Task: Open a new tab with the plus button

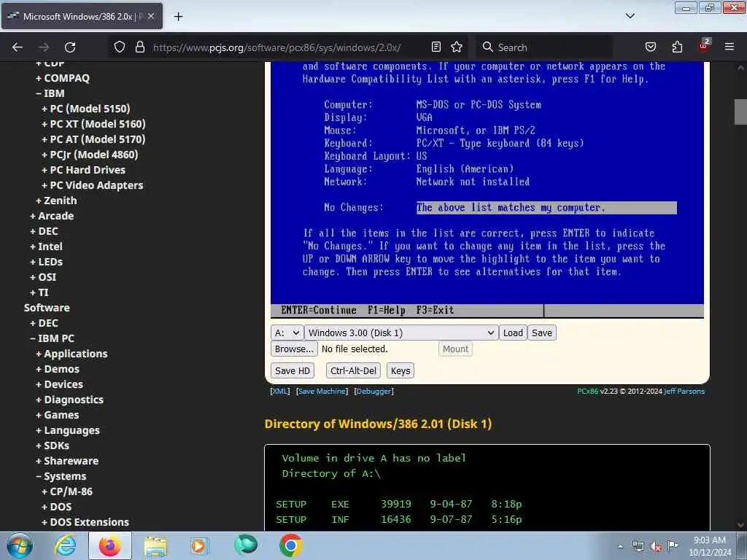Action: click(x=178, y=17)
